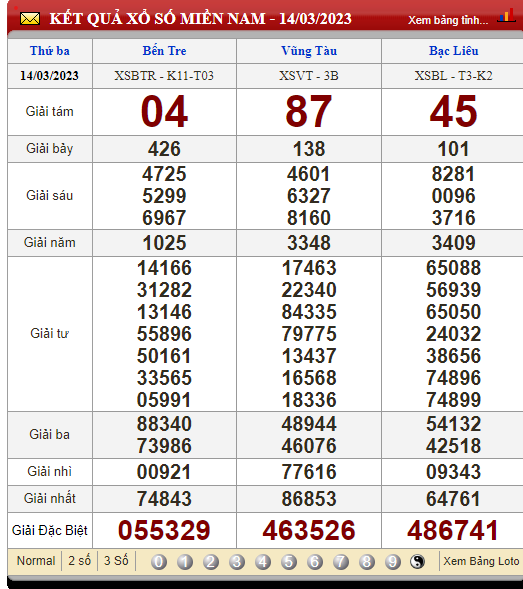Click giải năm number 3409
523x589 pixels.
click(x=453, y=243)
